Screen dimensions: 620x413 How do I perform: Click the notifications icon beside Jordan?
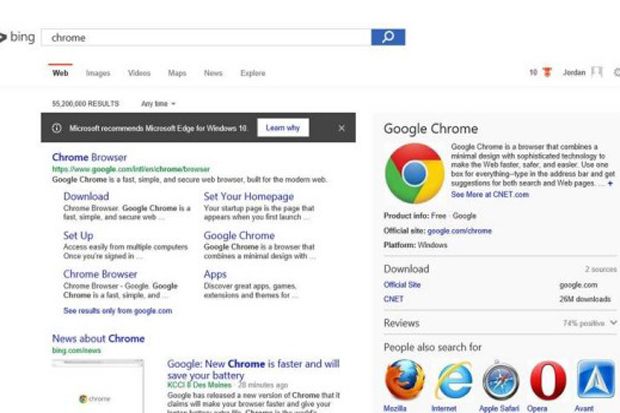(x=597, y=72)
